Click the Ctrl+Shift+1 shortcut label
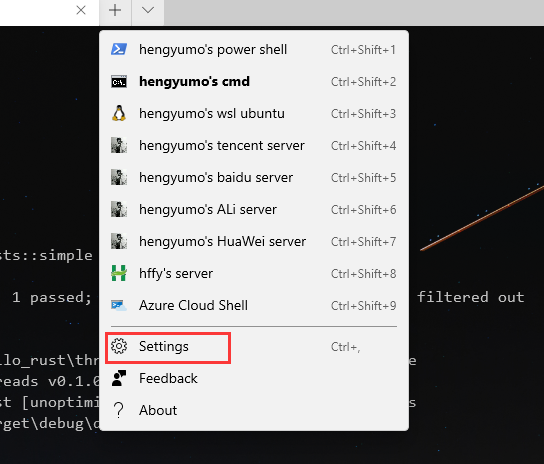The width and height of the screenshot is (544, 464). [363, 50]
